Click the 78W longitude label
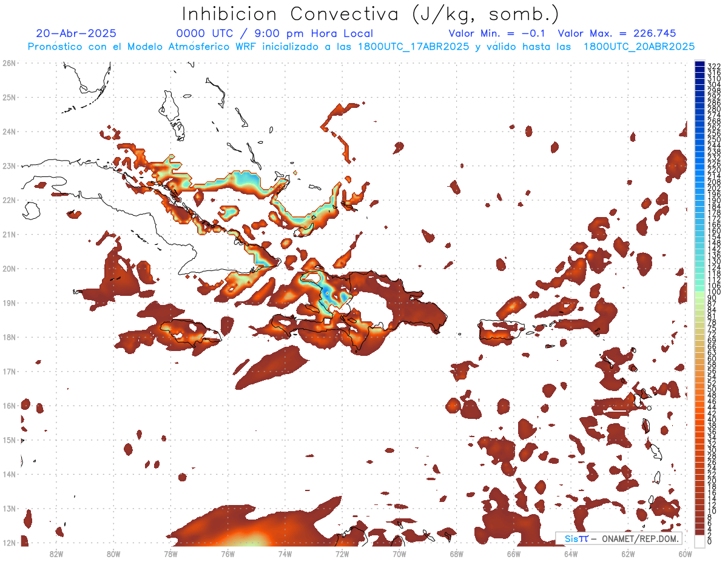Screen dimensions: 728x562 pyautogui.click(x=170, y=553)
